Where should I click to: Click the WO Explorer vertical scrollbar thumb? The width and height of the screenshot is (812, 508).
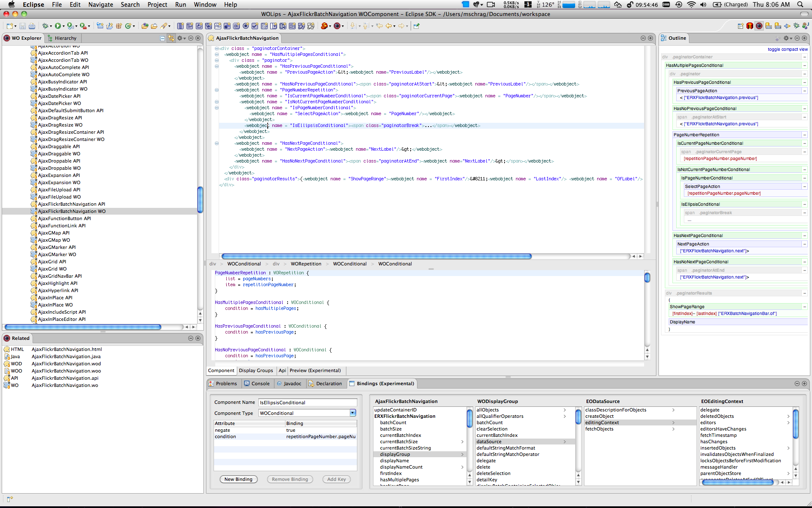tap(200, 199)
